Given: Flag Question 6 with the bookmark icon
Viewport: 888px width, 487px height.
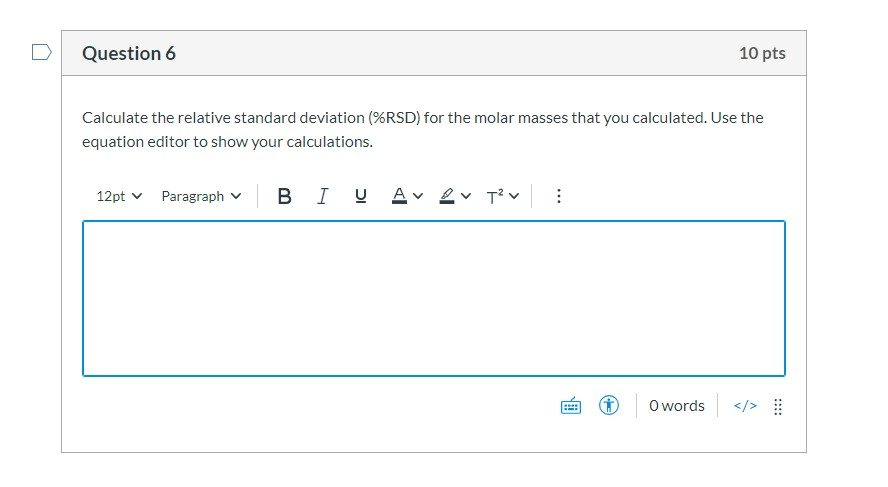Looking at the screenshot, I should click(41, 52).
